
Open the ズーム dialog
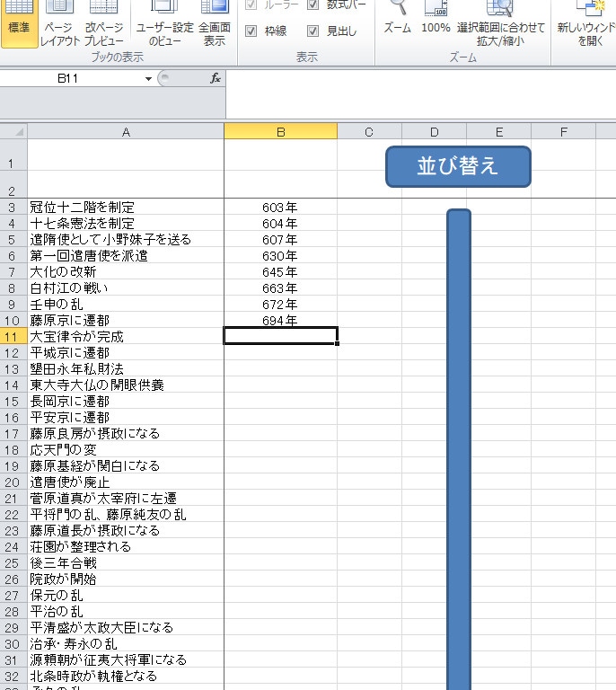point(397,20)
